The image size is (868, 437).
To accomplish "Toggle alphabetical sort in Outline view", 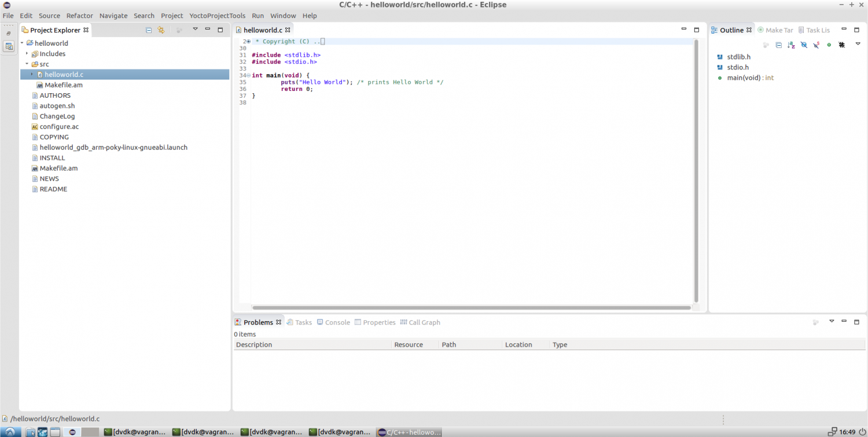I will [791, 45].
